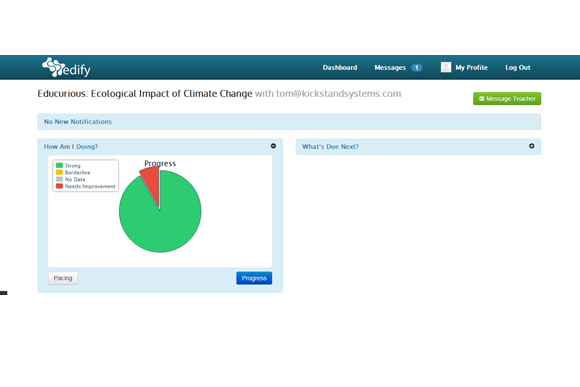Open the Dashboard menu item
Screen dimensions: 580x387
tap(340, 68)
